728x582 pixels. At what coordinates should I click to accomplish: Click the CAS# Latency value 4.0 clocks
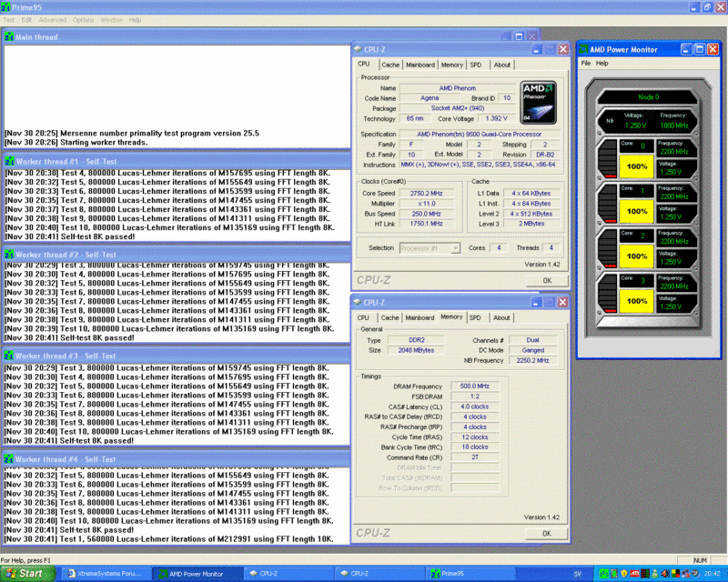click(x=474, y=406)
